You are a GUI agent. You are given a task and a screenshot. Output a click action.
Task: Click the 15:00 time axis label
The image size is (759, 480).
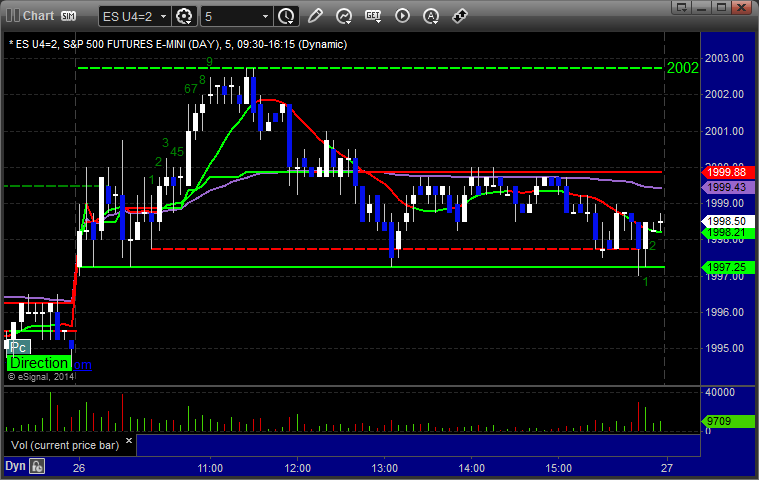tap(559, 468)
